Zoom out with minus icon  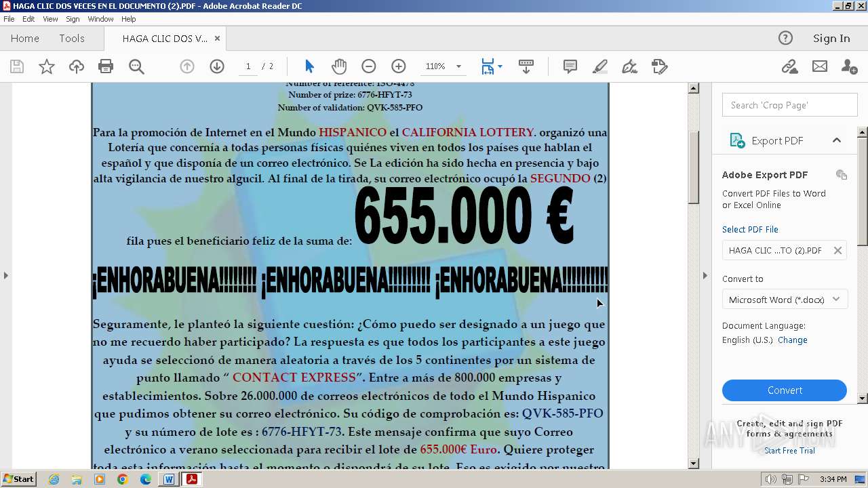coord(369,66)
